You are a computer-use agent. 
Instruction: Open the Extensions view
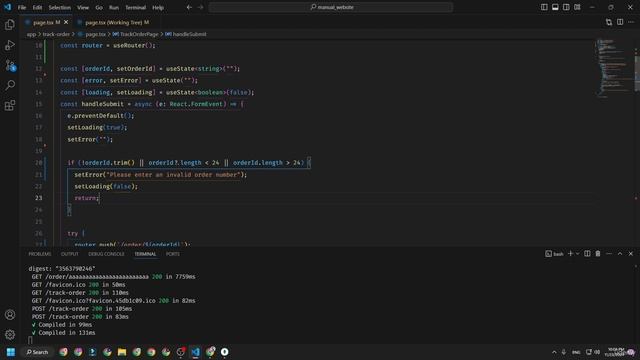point(10,105)
